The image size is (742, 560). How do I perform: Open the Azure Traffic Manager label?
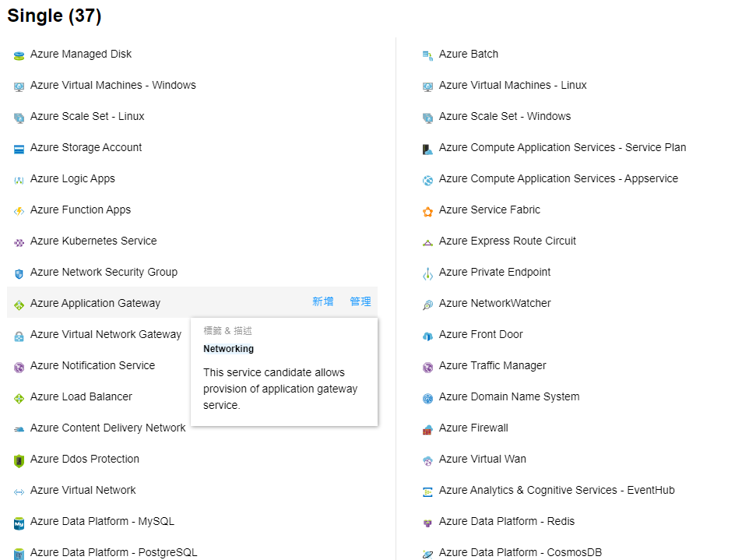(493, 365)
